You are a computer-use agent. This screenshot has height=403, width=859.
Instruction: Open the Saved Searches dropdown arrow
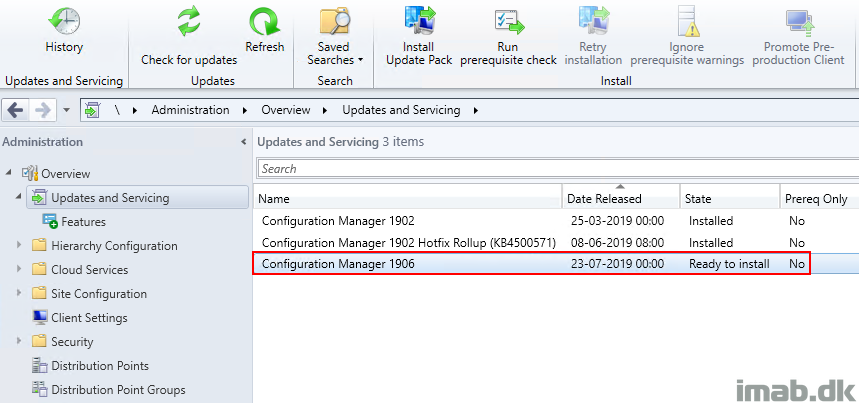tap(360, 60)
